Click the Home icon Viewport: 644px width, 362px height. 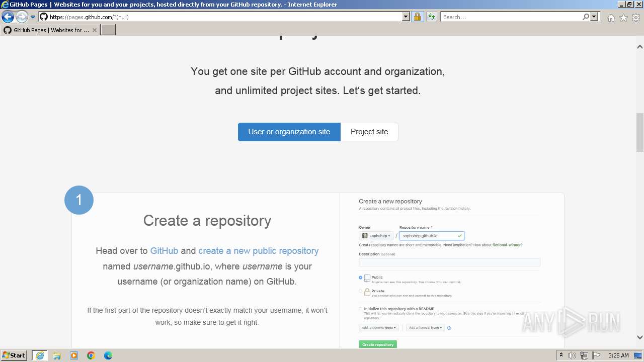(611, 18)
